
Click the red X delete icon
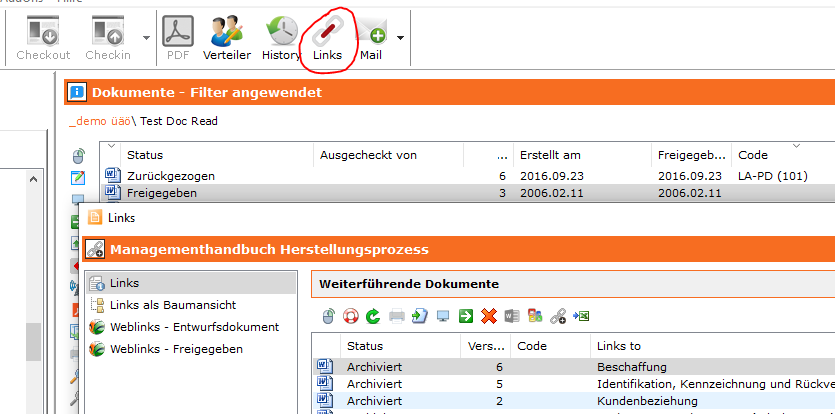pos(488,316)
